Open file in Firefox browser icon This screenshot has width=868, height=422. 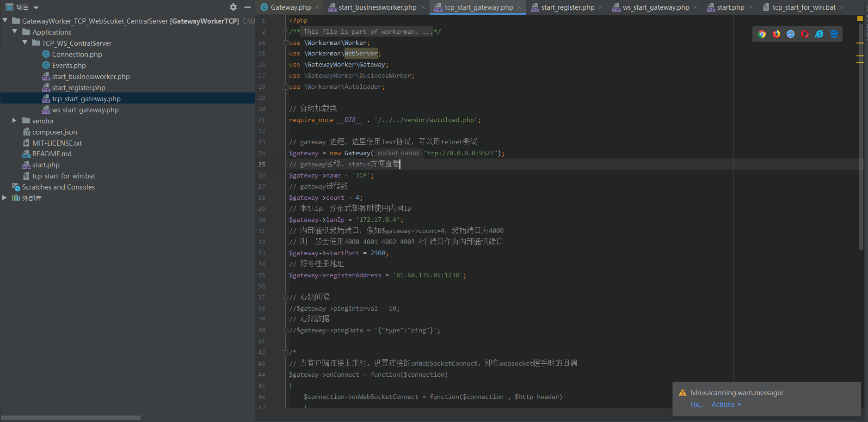(x=776, y=34)
